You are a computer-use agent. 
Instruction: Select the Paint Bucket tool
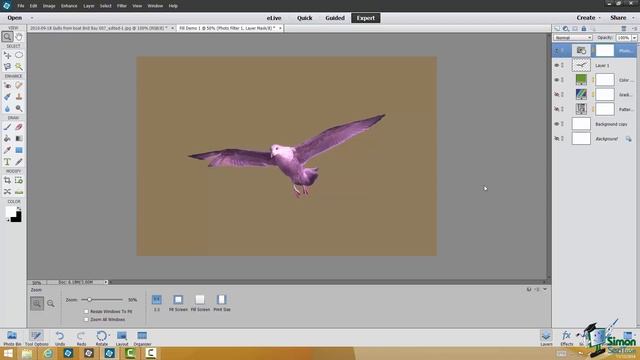click(x=7, y=139)
